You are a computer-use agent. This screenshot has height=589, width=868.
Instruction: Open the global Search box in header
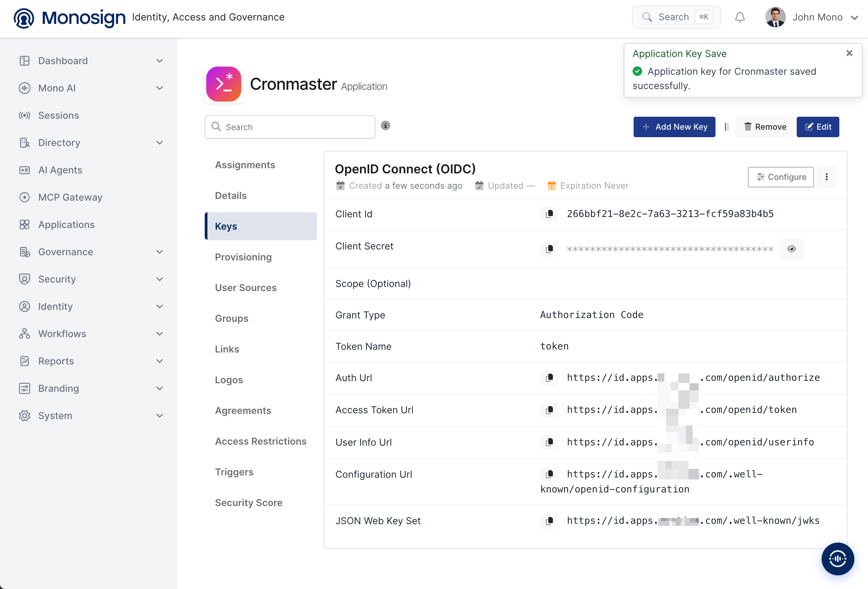pyautogui.click(x=676, y=17)
